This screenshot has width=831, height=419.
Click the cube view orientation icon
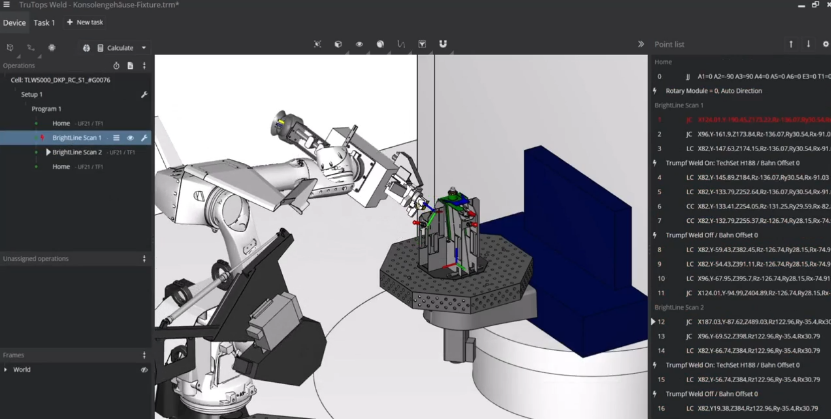[338, 44]
